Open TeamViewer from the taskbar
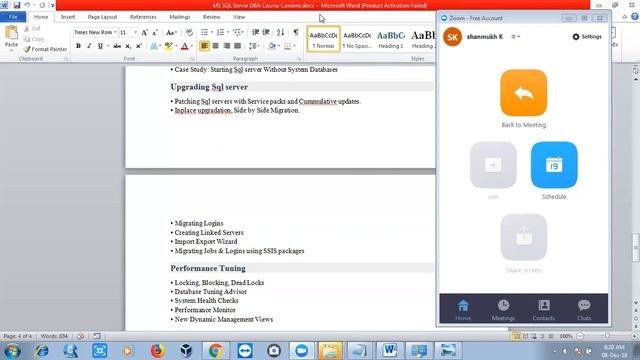The width and height of the screenshot is (640, 360). (x=244, y=351)
